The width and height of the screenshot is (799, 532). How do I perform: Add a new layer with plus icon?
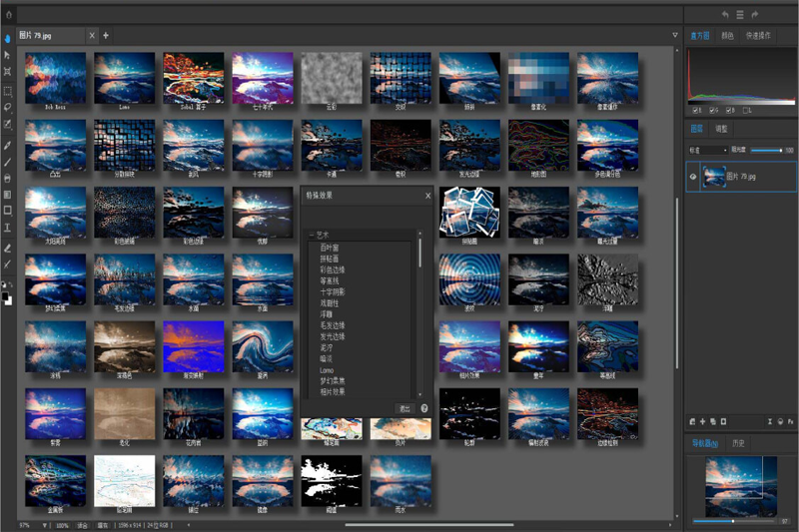(703, 422)
